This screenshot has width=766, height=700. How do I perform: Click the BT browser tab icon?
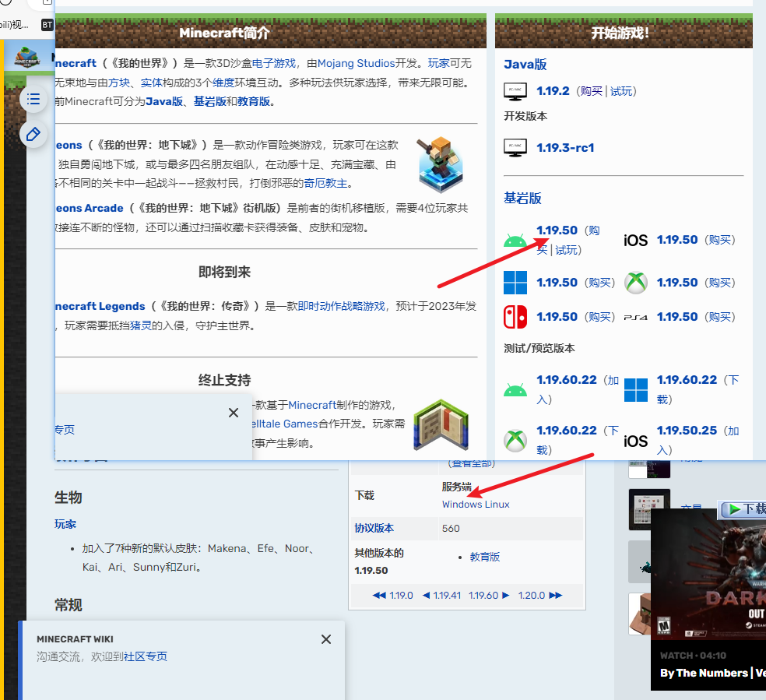47,24
